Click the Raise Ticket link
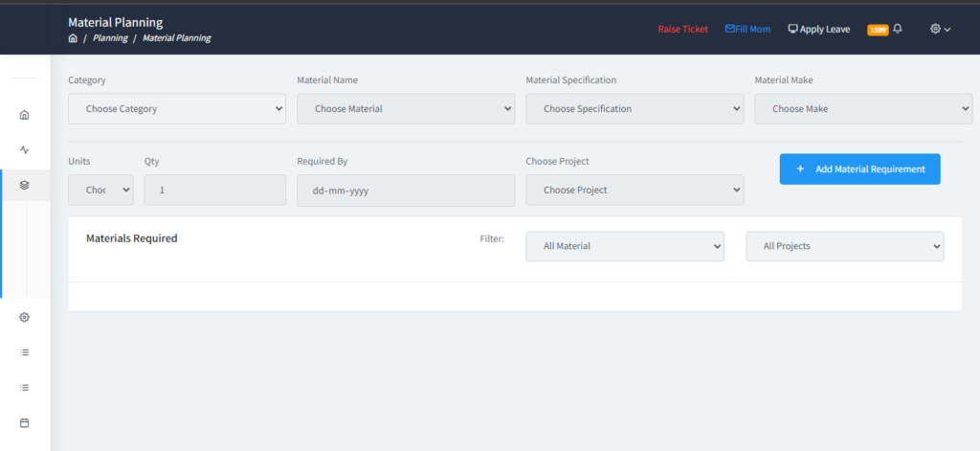980x451 pixels. click(x=682, y=29)
